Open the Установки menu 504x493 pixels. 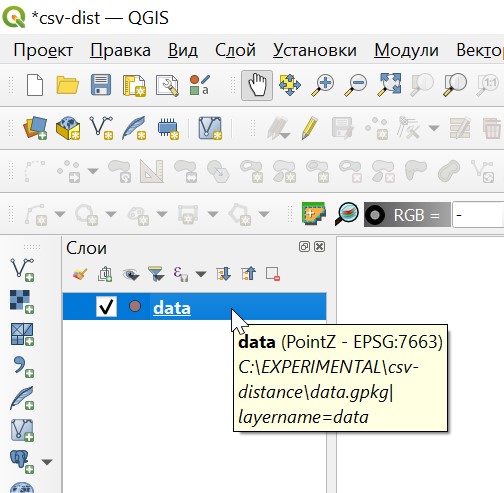click(x=315, y=50)
